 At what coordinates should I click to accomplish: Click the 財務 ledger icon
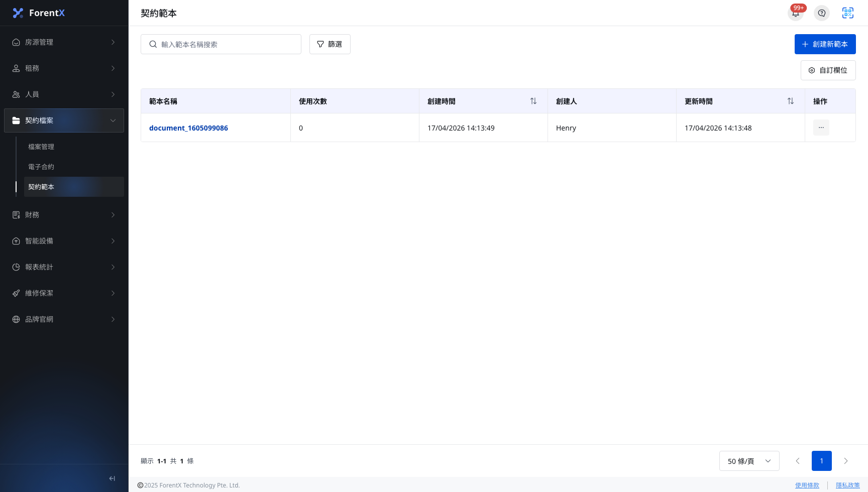[16, 215]
